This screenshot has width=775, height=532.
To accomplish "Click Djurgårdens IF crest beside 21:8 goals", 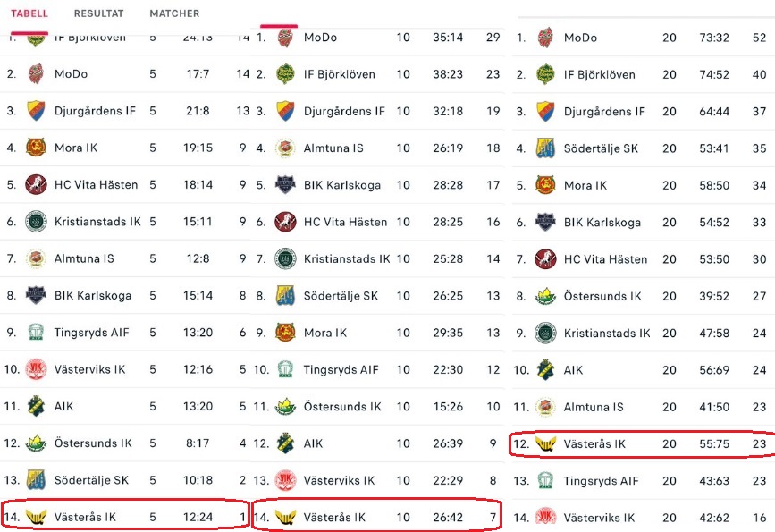I will (36, 111).
